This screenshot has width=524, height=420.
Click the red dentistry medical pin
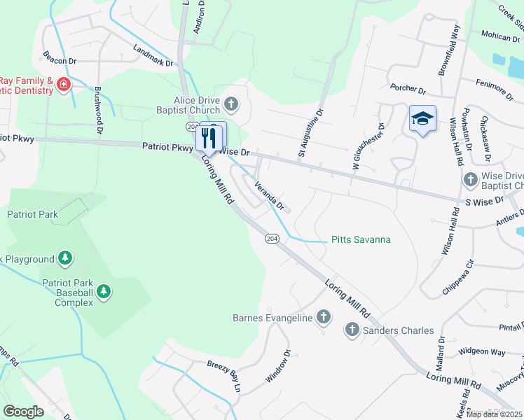pyautogui.click(x=64, y=84)
